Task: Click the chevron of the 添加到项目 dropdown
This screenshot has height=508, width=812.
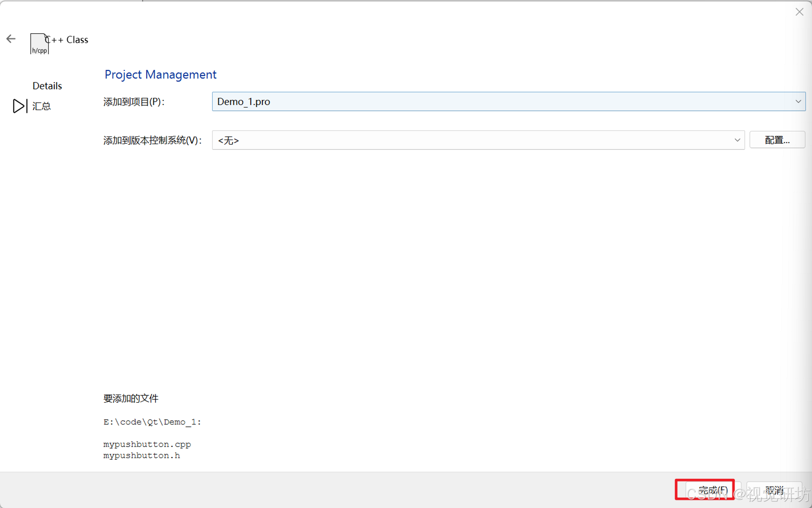Action: 798,102
